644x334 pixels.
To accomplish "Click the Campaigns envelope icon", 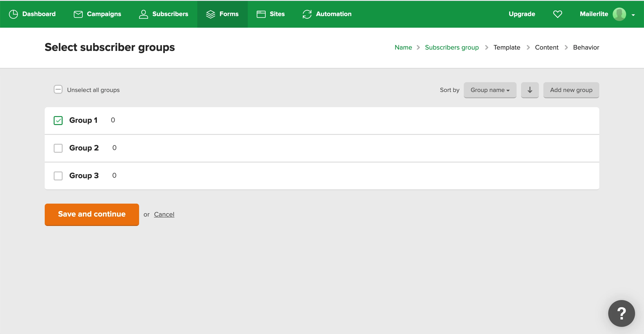I will tap(78, 14).
